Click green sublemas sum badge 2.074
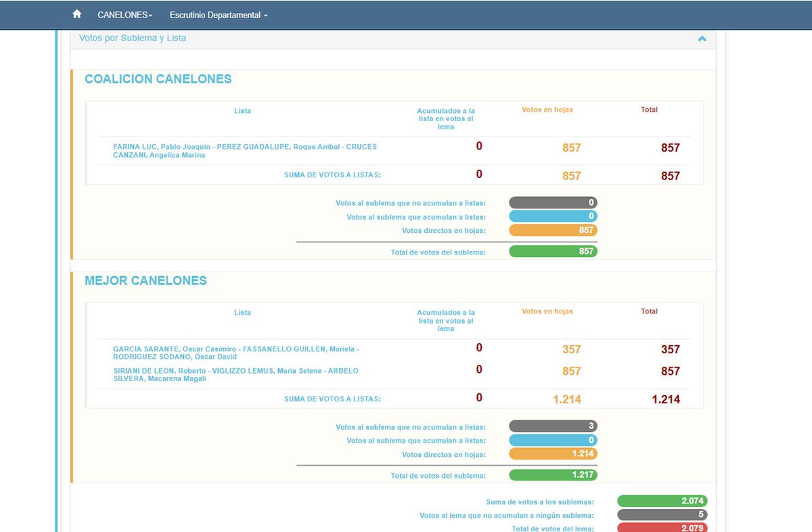 click(x=662, y=502)
